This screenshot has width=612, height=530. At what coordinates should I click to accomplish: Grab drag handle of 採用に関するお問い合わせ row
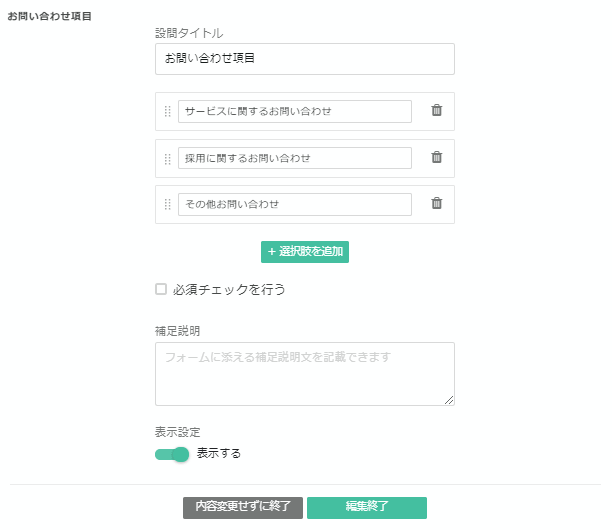168,158
